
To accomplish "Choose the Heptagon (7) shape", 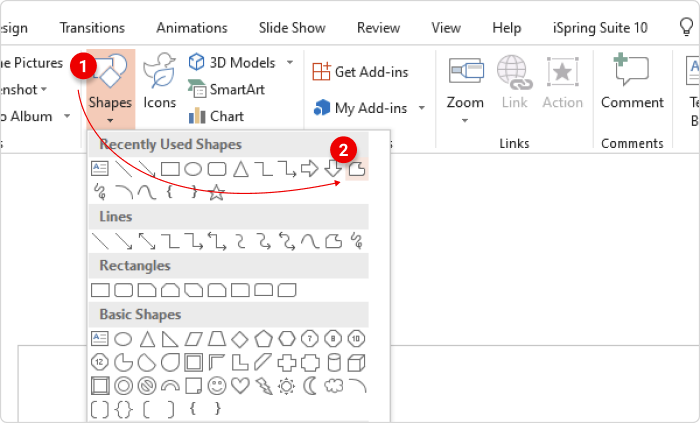I will pyautogui.click(x=310, y=339).
